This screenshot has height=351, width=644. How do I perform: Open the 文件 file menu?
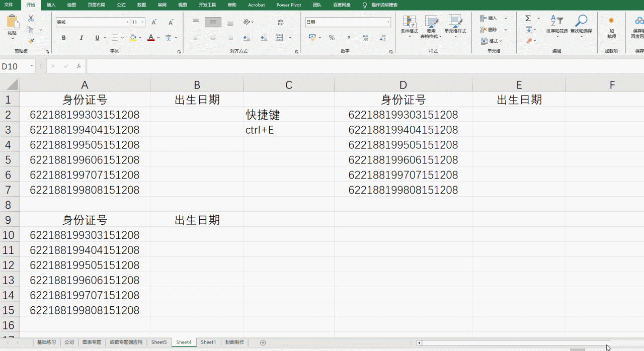[x=9, y=5]
